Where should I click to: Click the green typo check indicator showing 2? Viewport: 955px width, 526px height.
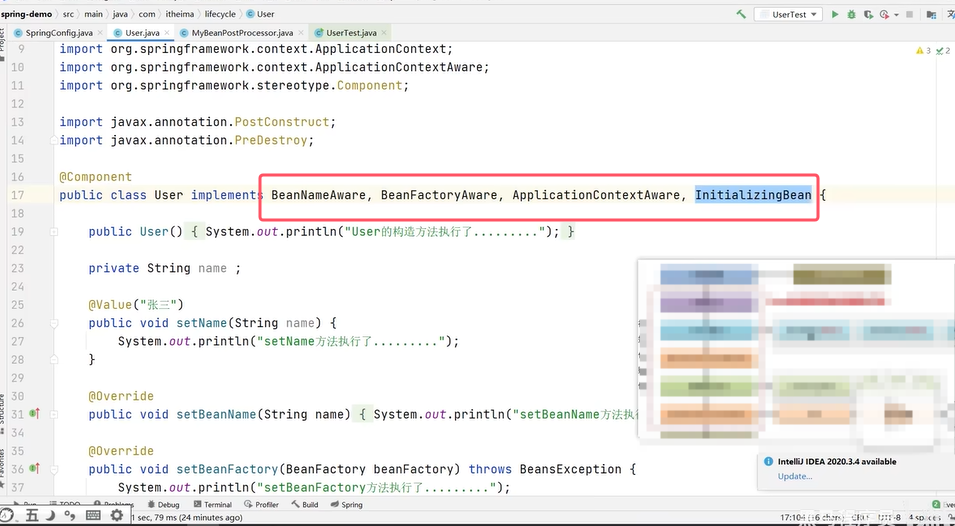pos(943,51)
